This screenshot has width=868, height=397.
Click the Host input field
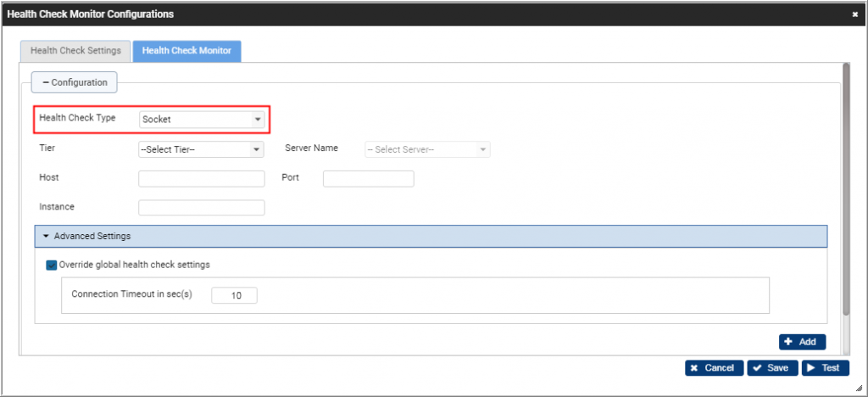click(201, 178)
